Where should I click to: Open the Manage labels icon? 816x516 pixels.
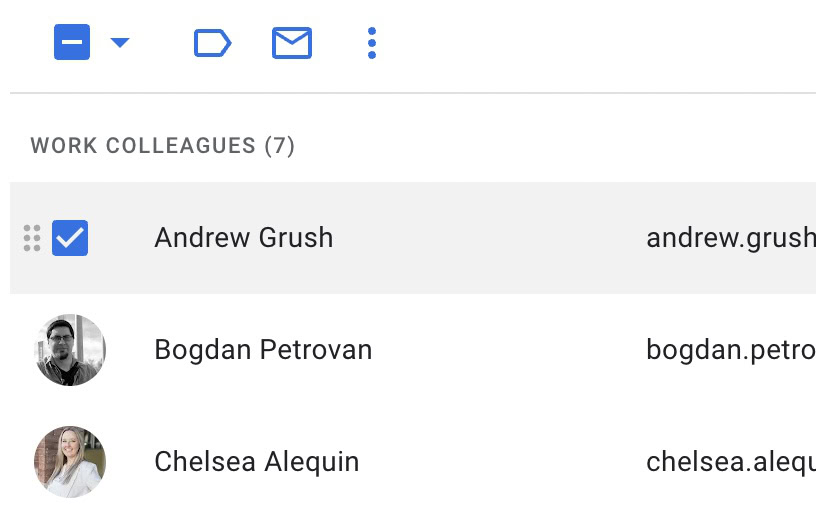click(212, 43)
